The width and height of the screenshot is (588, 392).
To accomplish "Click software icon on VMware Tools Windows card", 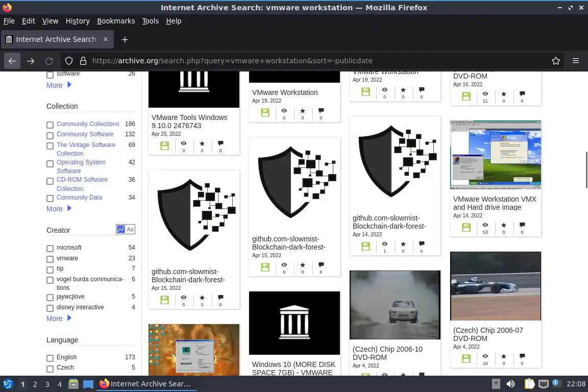I will 165,146.
